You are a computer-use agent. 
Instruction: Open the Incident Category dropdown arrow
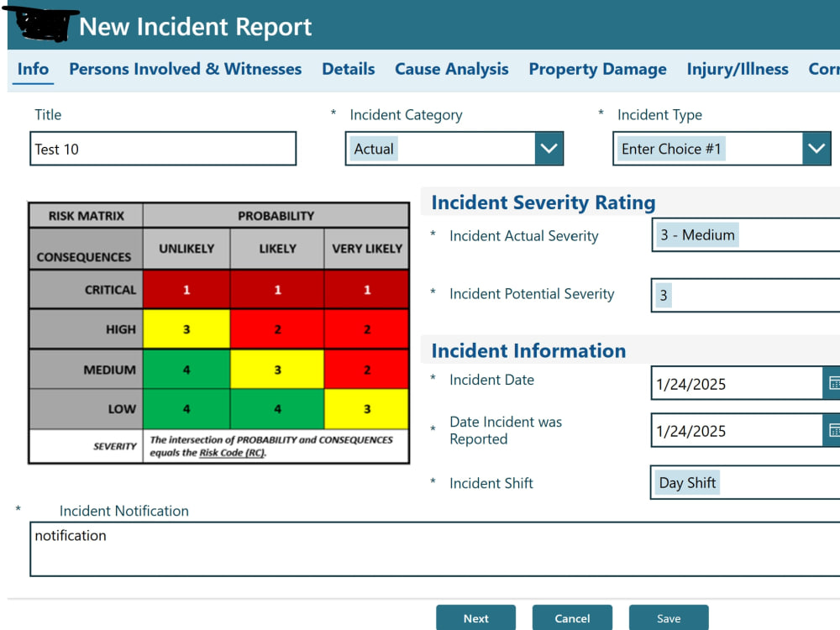[x=549, y=149]
